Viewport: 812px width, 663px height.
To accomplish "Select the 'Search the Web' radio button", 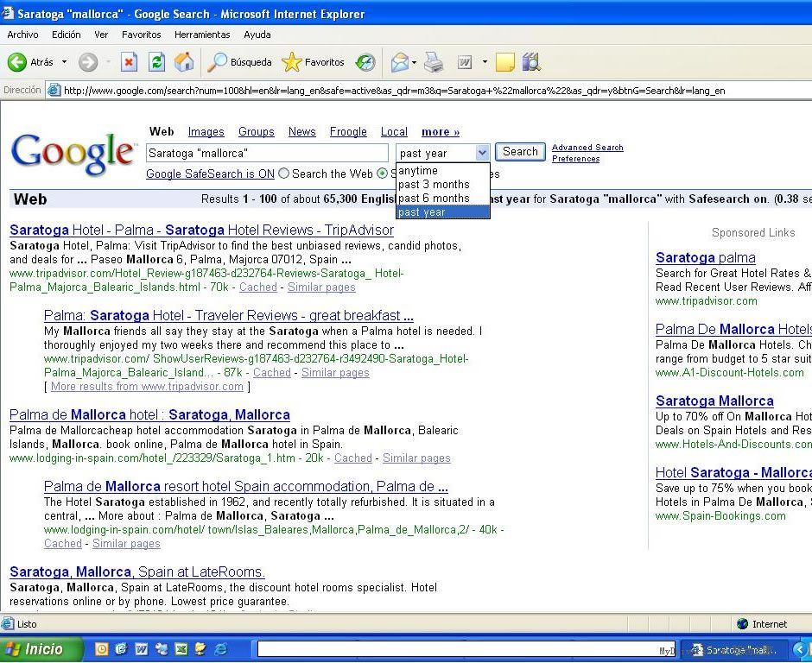I will click(x=284, y=174).
